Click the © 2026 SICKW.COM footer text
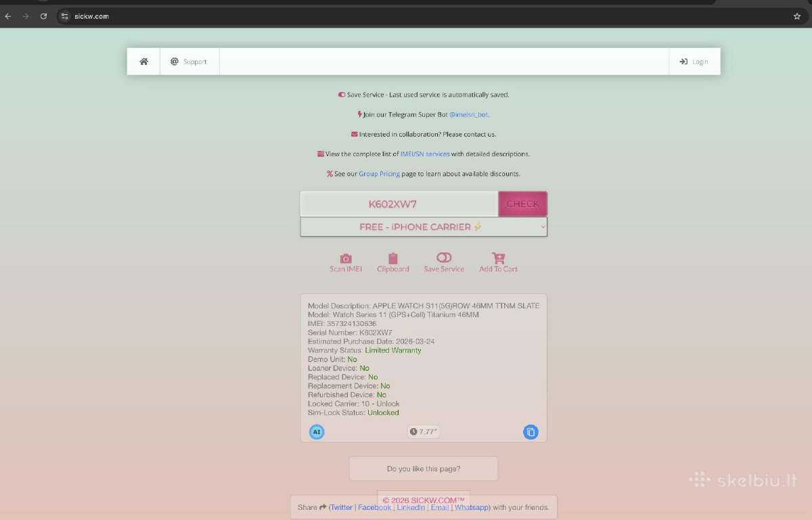The height and width of the screenshot is (520, 812). (x=424, y=500)
